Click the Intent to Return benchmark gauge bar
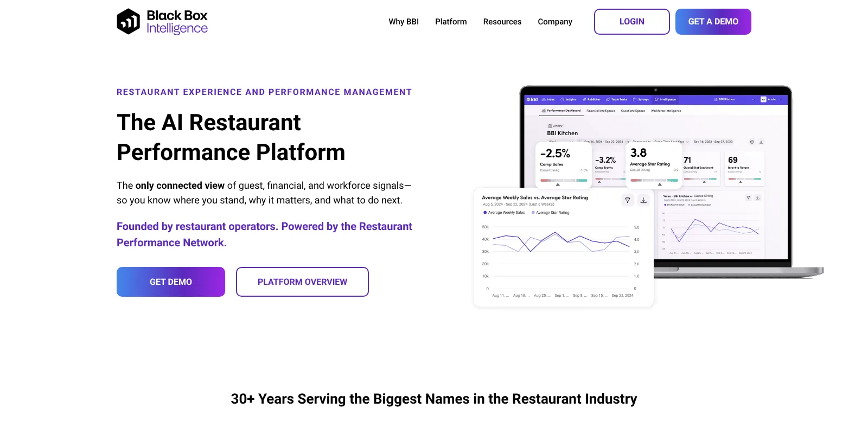 744,178
